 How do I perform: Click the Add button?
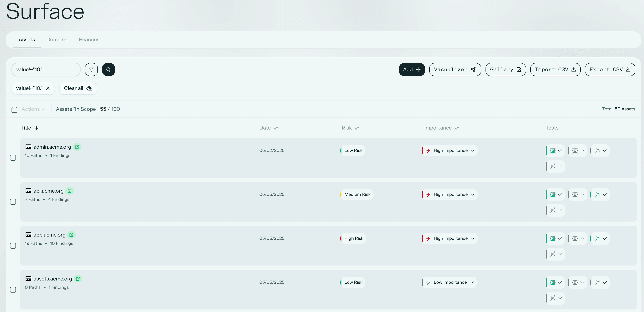tap(412, 70)
